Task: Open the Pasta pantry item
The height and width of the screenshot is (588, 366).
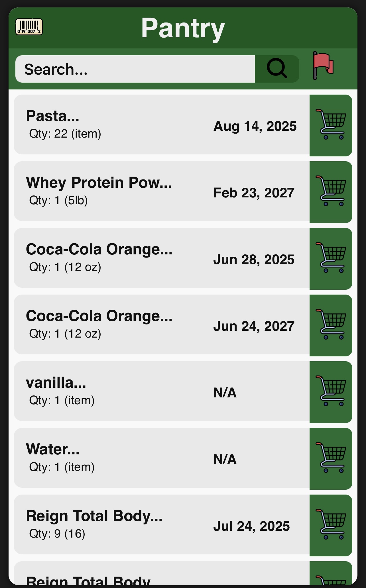Action: (114, 124)
